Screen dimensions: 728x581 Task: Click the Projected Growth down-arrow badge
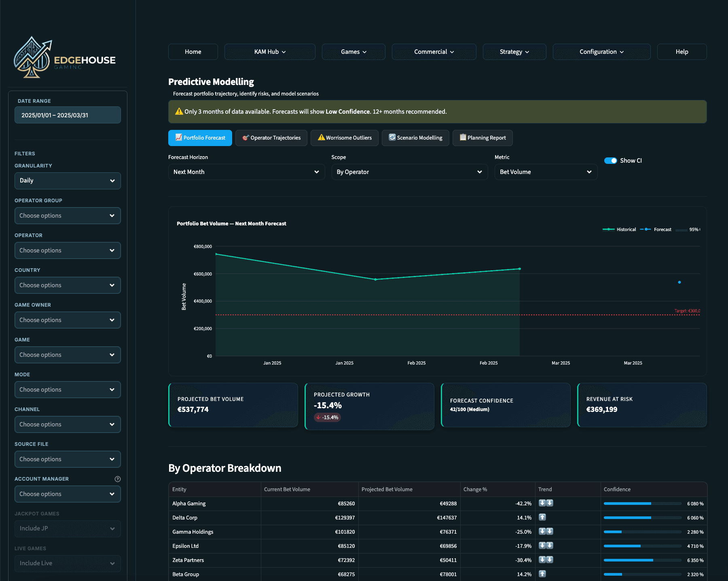(x=328, y=418)
